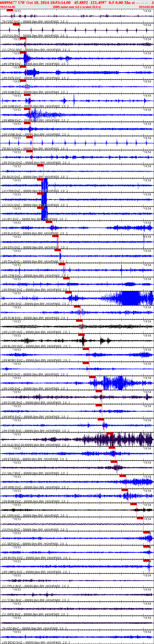Screen dimensions: 154x644
Task: Select red pick marker above TA F05D trace
Action: tap(10, 10)
